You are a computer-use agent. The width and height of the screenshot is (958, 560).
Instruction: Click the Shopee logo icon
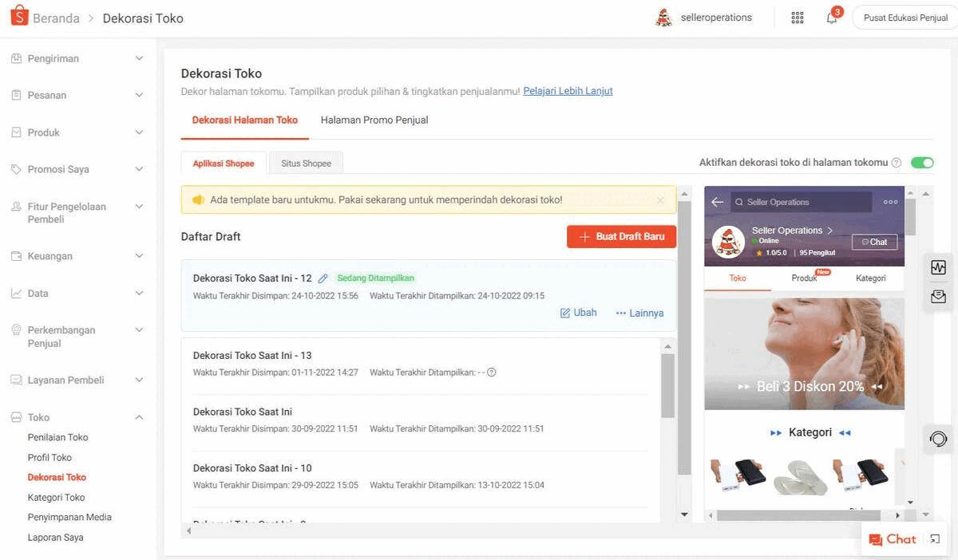19,17
